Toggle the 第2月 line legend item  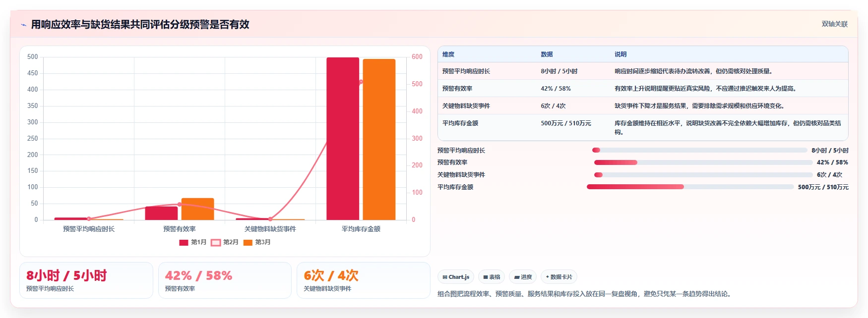point(225,242)
